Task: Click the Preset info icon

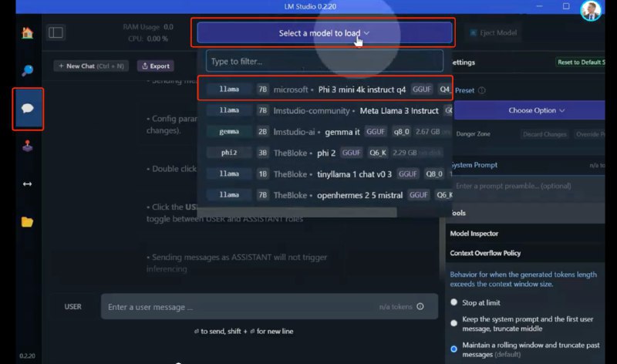Action: point(482,90)
